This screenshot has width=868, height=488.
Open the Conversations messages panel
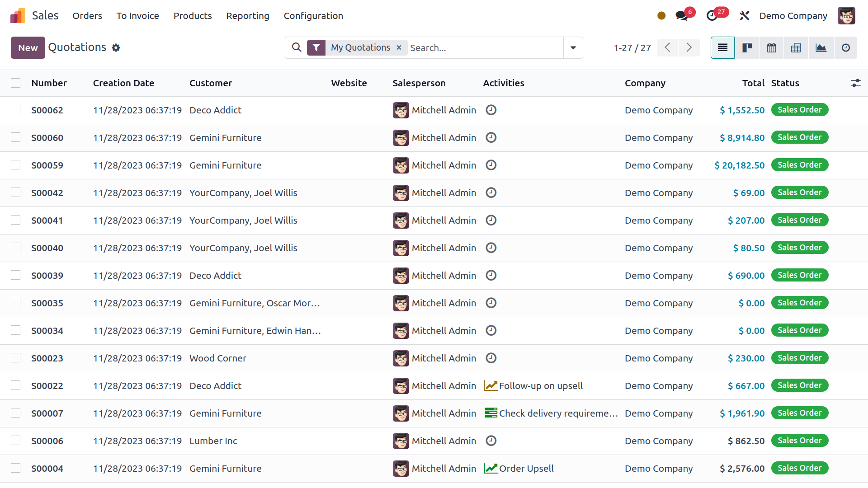click(x=682, y=15)
